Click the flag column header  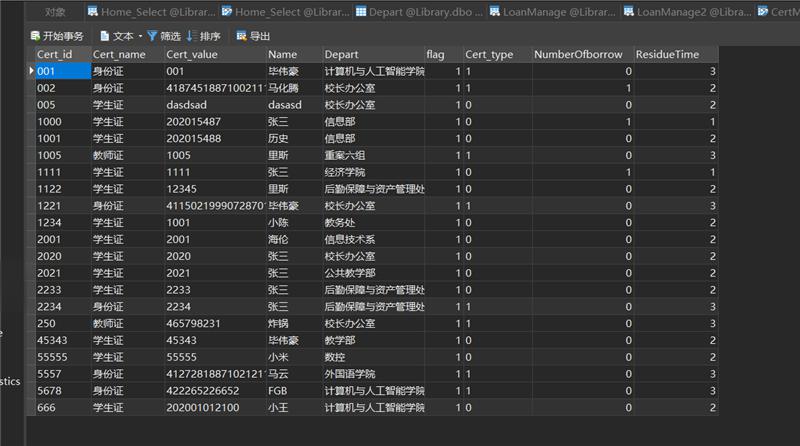444,54
